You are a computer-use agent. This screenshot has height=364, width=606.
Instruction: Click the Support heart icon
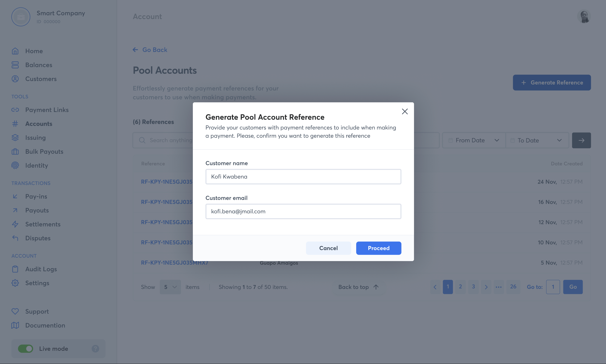click(15, 311)
